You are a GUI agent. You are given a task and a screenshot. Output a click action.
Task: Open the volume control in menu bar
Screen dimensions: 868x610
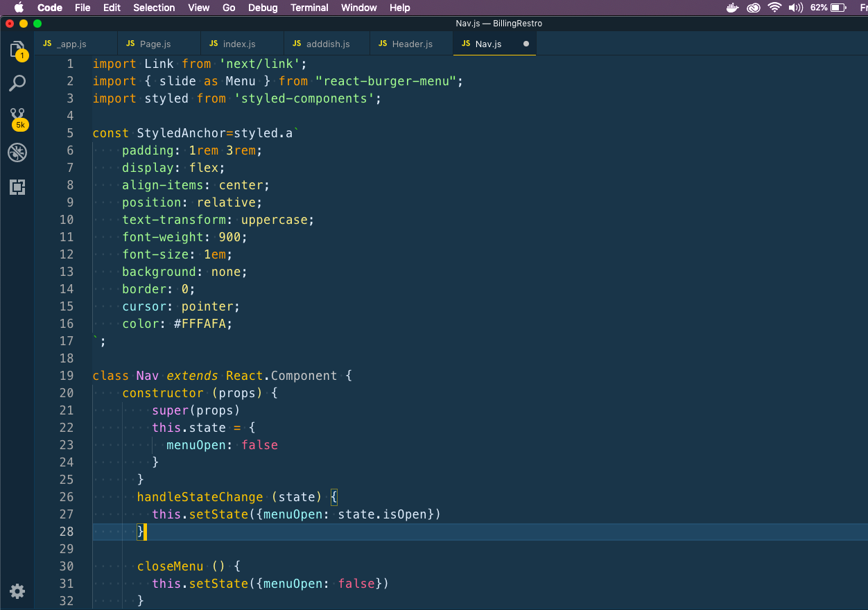point(796,8)
